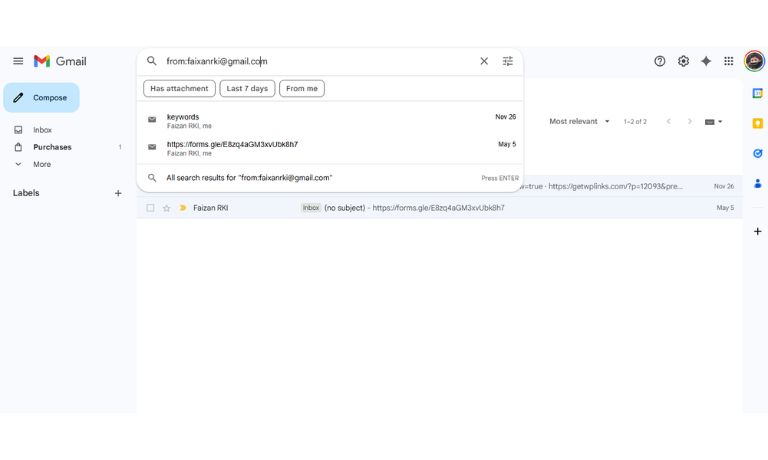Click into the search input field
Image resolution: width=768 pixels, height=460 pixels.
tap(318, 61)
